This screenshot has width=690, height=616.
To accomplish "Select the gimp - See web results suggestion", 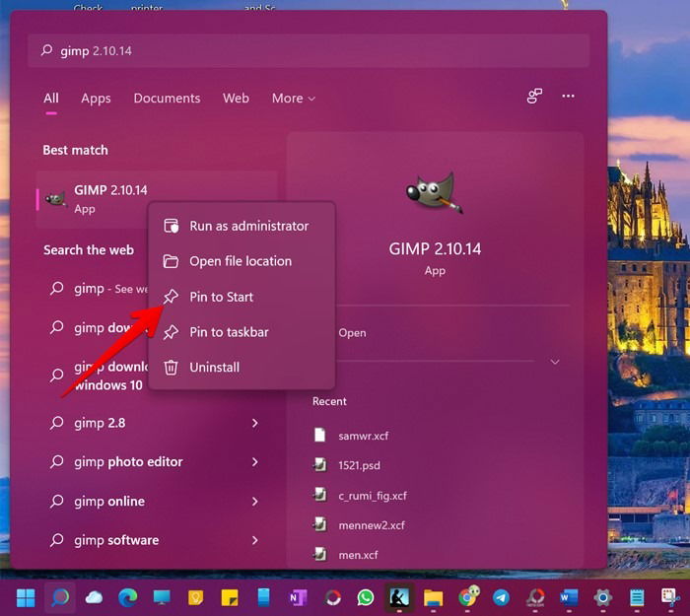I will [98, 289].
